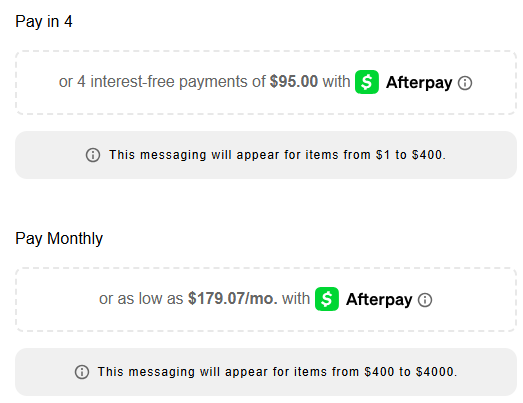The image size is (523, 403).
Task: Click the '4 interest-free payments of' text
Action: point(171,82)
